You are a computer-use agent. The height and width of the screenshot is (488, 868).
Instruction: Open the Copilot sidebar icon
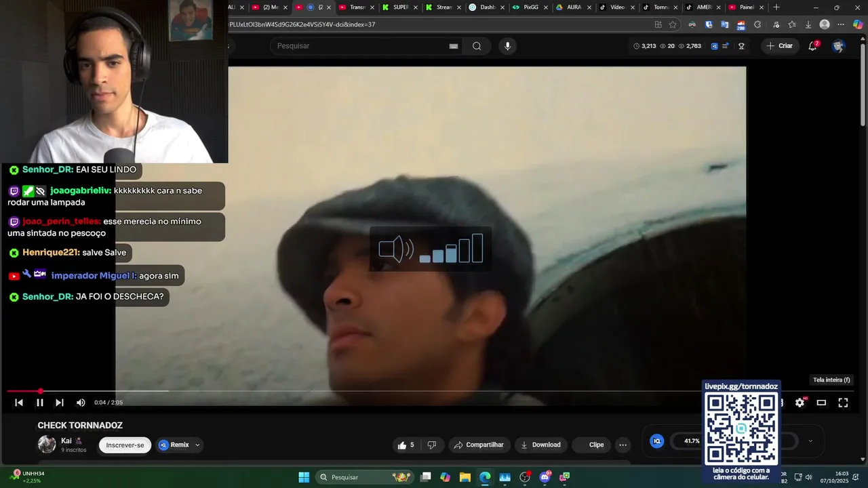[858, 24]
